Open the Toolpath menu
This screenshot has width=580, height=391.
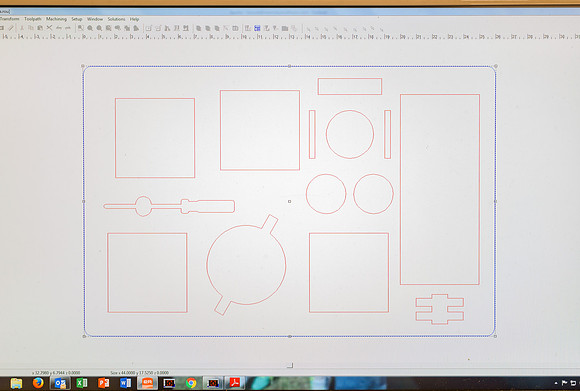click(33, 18)
